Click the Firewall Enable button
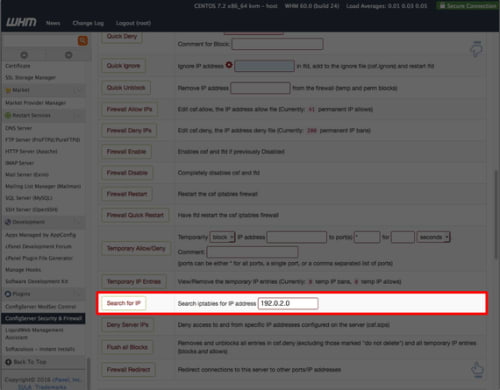The height and width of the screenshot is (390, 500). coord(126,152)
